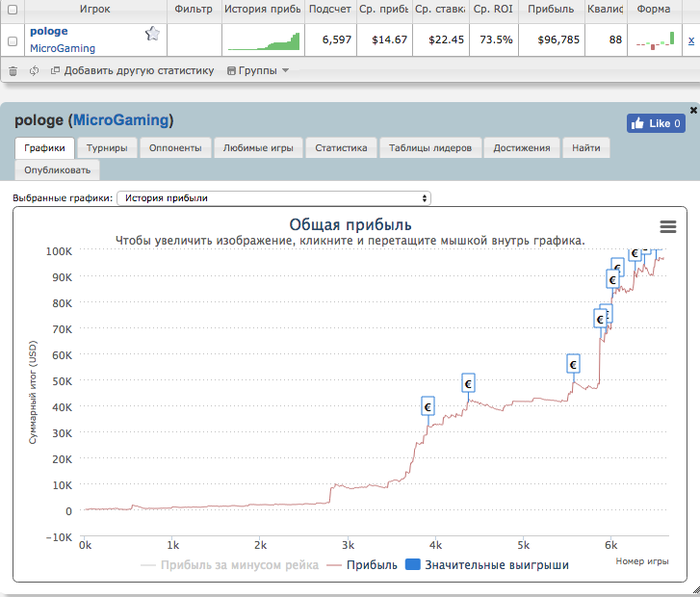Expand the Группы dropdown
The image size is (700, 597).
click(x=258, y=71)
